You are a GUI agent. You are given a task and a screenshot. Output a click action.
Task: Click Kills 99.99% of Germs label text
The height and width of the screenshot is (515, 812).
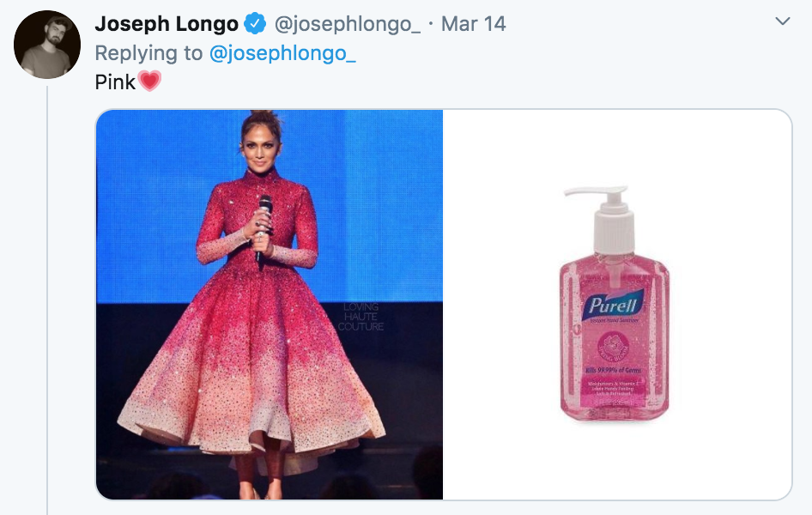[614, 370]
